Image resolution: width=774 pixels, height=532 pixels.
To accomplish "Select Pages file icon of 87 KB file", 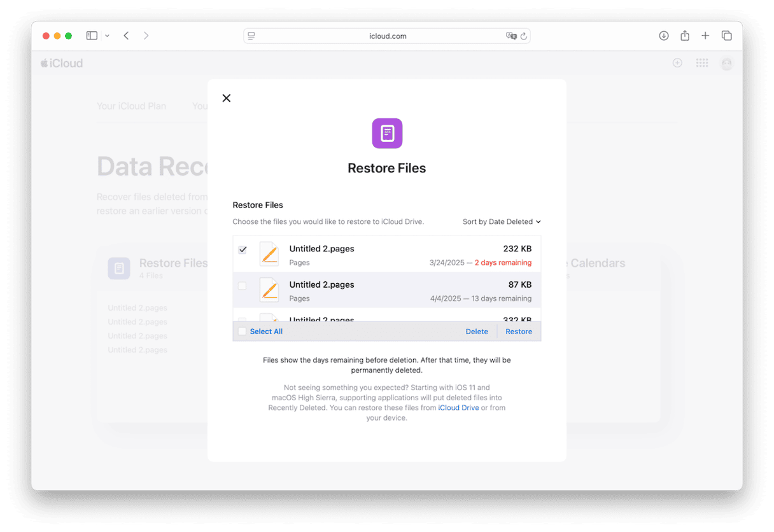I will (269, 290).
